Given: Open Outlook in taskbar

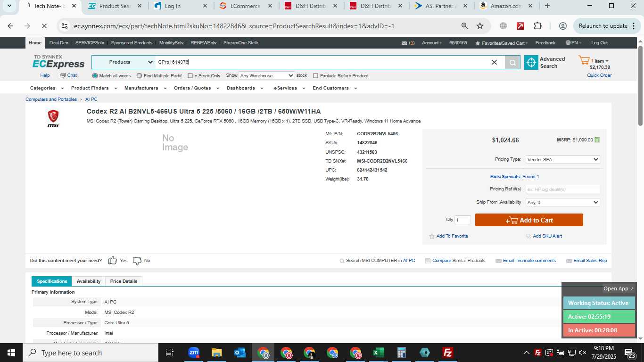Looking at the screenshot, I should click(240, 353).
